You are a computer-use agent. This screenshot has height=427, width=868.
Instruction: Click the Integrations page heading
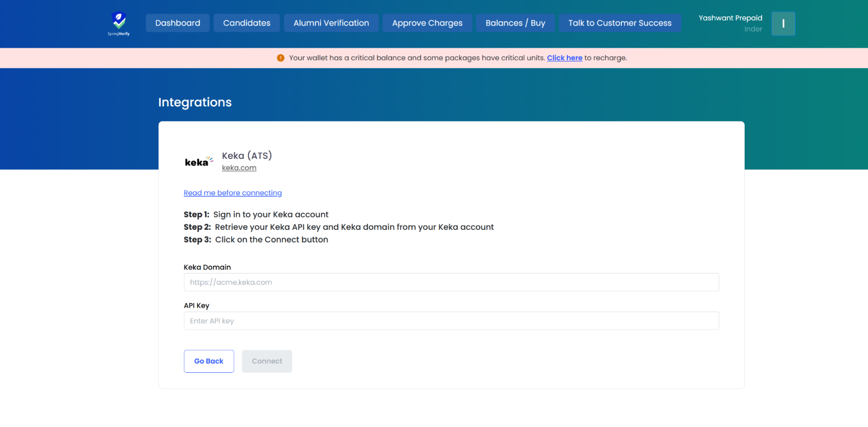click(x=195, y=102)
